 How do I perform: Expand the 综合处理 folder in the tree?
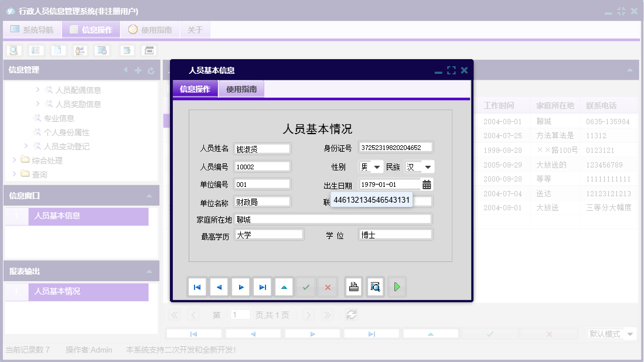tap(14, 159)
